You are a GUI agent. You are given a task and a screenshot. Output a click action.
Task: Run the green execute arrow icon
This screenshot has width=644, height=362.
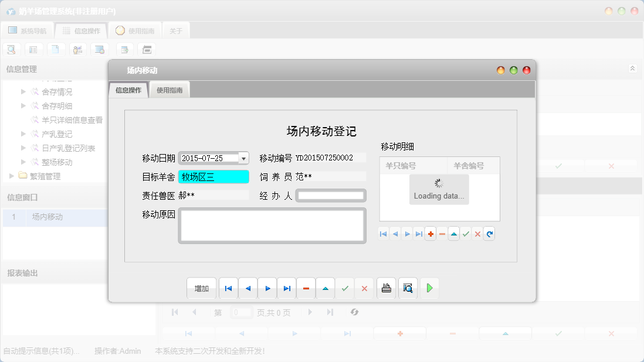point(429,288)
